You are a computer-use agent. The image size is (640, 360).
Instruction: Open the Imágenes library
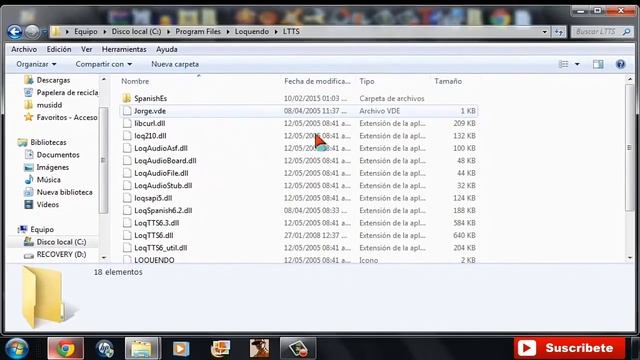pyautogui.click(x=52, y=167)
